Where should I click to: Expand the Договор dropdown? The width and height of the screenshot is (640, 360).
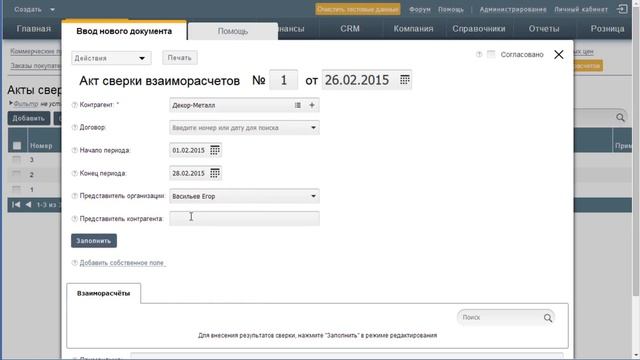pyautogui.click(x=313, y=128)
